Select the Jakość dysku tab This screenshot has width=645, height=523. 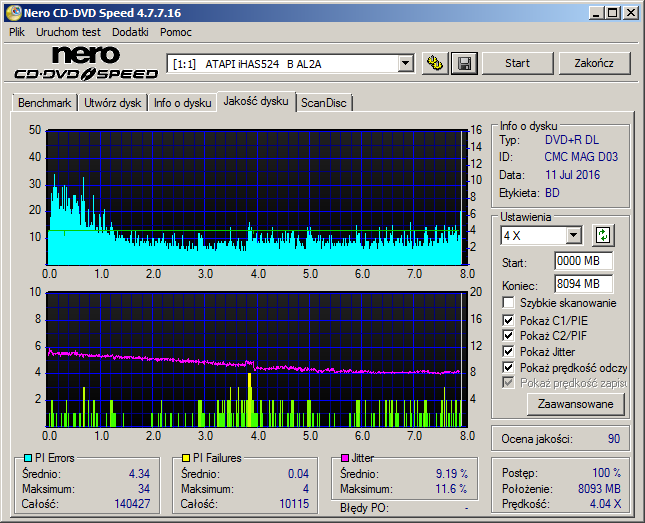(x=256, y=101)
